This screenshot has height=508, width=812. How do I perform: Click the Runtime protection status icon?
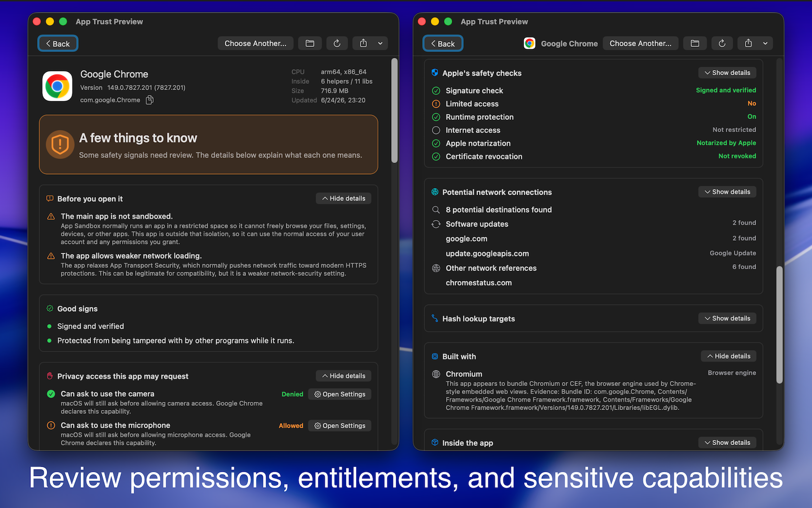coord(436,117)
